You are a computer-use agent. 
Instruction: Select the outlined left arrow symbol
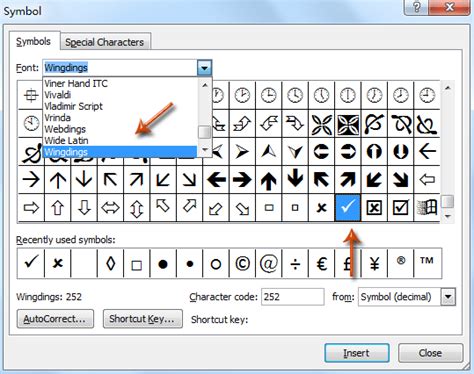tap(427, 180)
